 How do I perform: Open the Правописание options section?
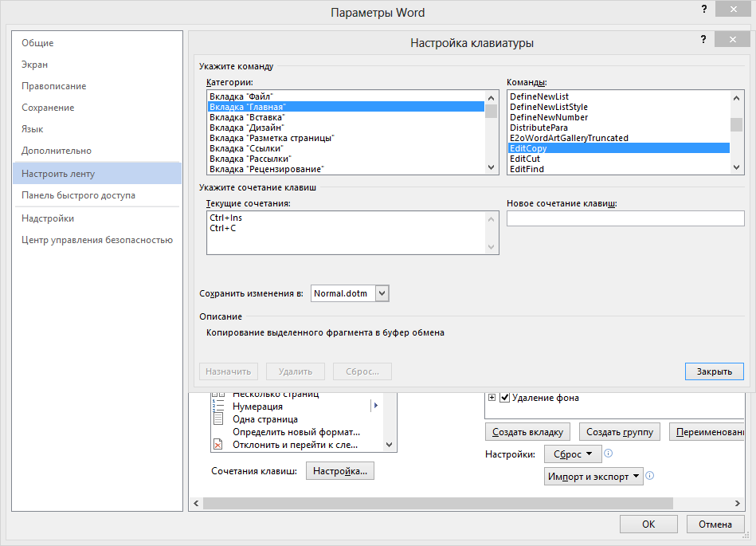click(x=96, y=86)
